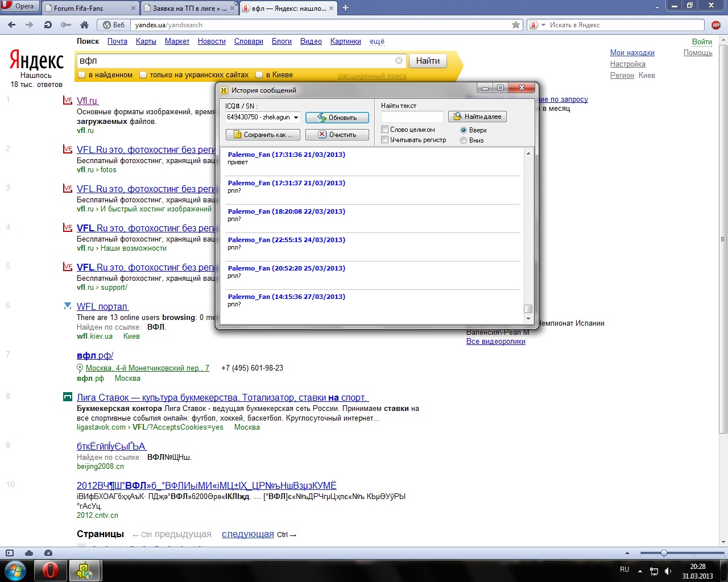728x582 pixels.
Task: Open the password manager key icon
Action: pyautogui.click(x=66, y=25)
